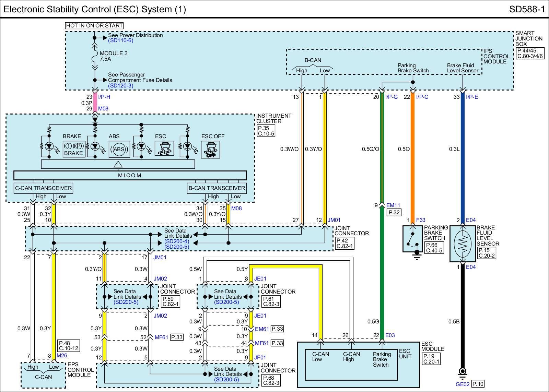The image size is (549, 392).
Task: Click the ESC module P.19 C.20-1 reference
Action: (x=431, y=359)
